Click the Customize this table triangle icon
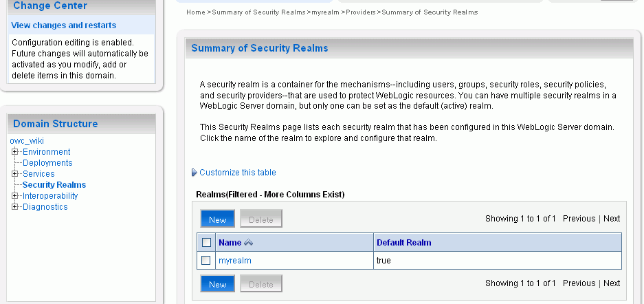This screenshot has height=304, width=644. click(195, 173)
